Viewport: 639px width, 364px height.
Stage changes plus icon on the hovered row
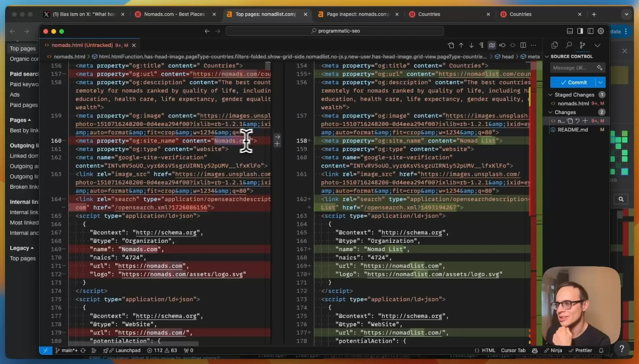(x=585, y=121)
